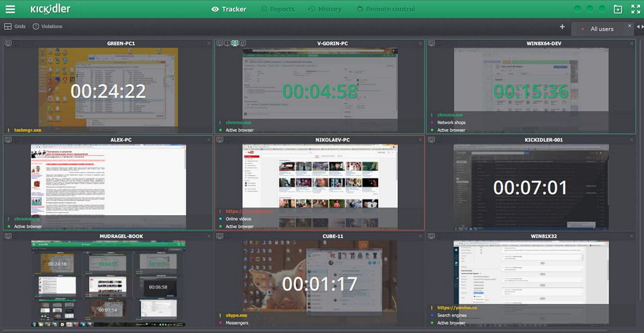Viewport: 644px width, 333px height.
Task: Select the green highlighted monitor on V-GORIN-PC
Action: [x=235, y=43]
